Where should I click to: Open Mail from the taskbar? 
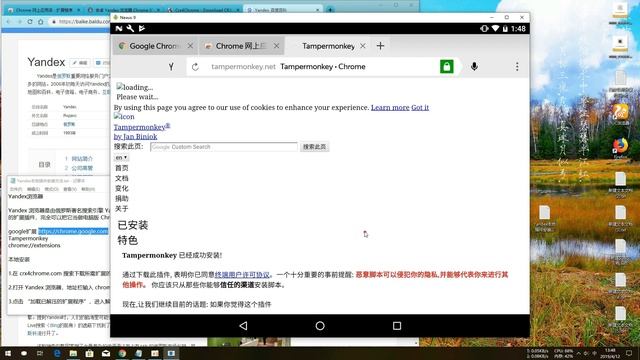106,353
